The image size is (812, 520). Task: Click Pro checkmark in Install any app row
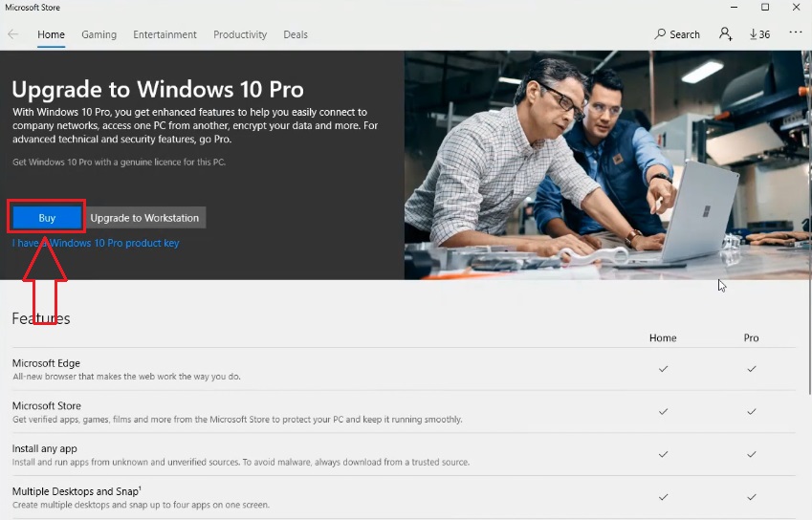(752, 454)
